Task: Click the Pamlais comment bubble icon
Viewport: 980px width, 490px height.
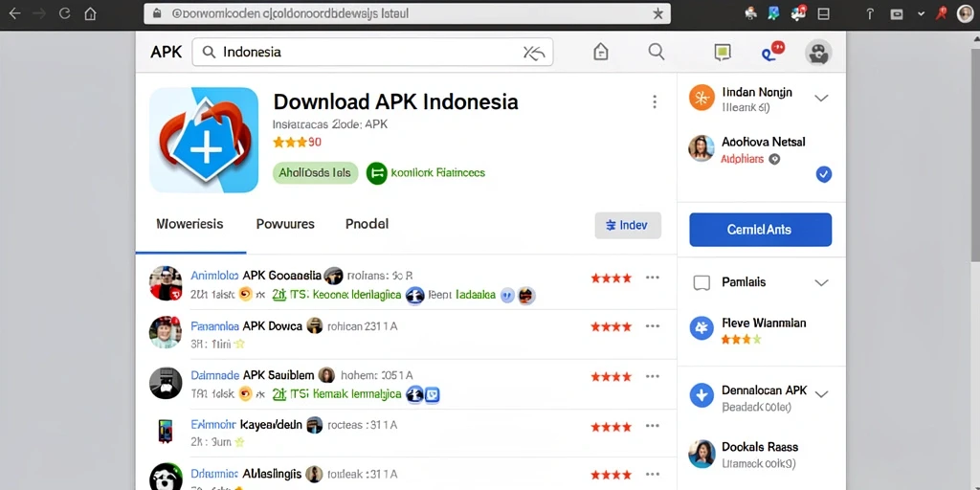Action: (x=702, y=283)
